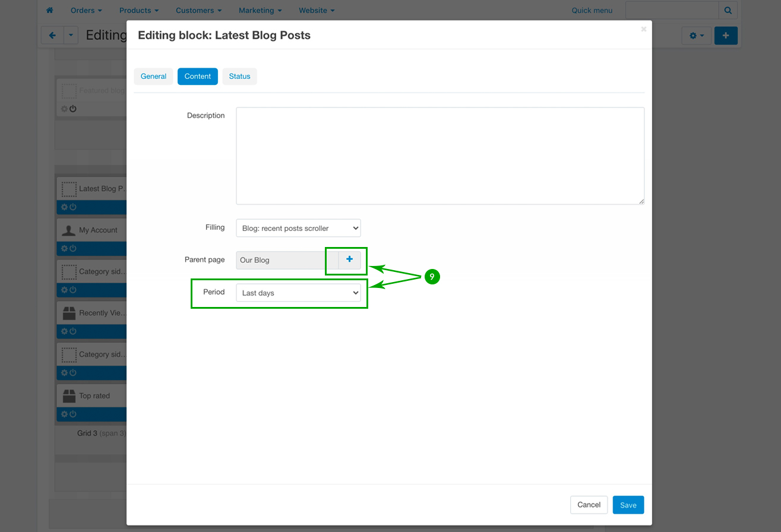Open the Period dropdown

click(298, 293)
